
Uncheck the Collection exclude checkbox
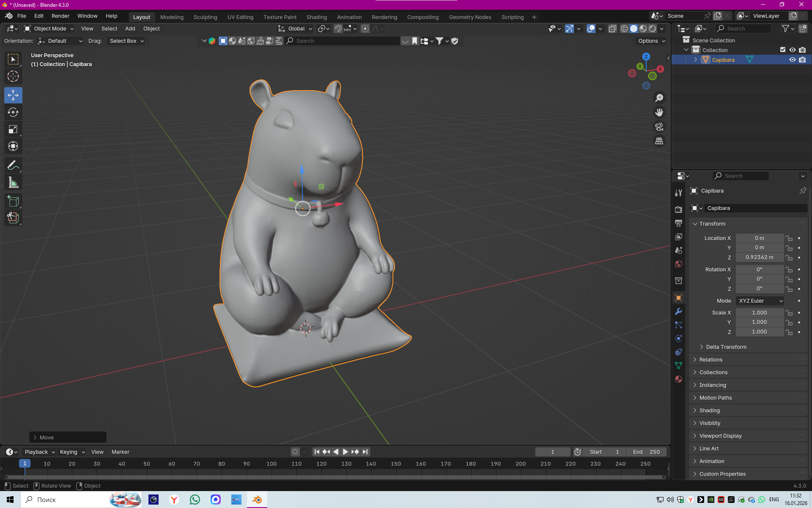[x=783, y=50]
